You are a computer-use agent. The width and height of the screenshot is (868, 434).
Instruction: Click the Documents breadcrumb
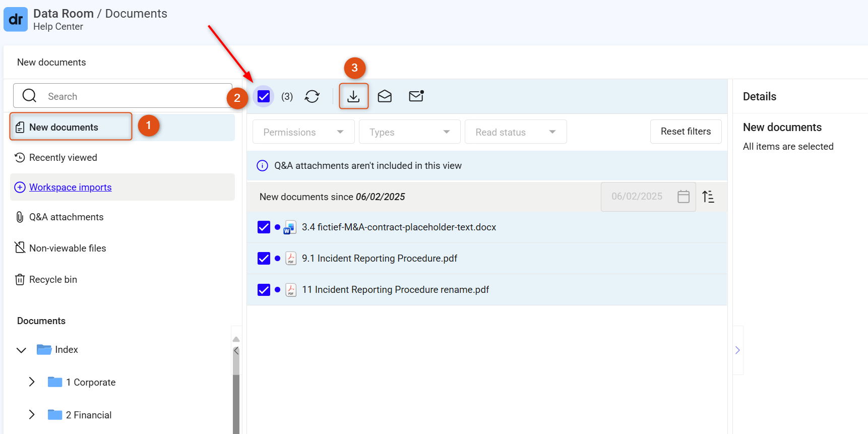(136, 14)
